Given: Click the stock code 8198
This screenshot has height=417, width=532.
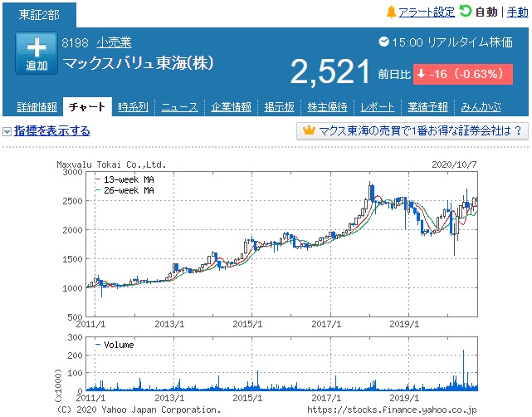Looking at the screenshot, I should (75, 43).
